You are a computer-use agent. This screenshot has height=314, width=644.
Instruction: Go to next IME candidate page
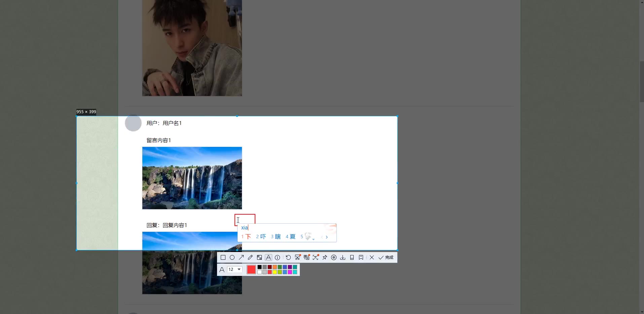(327, 237)
